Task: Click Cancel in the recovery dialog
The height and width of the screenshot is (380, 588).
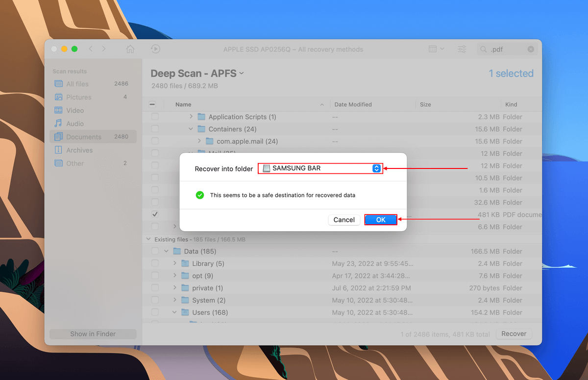Action: pos(344,220)
